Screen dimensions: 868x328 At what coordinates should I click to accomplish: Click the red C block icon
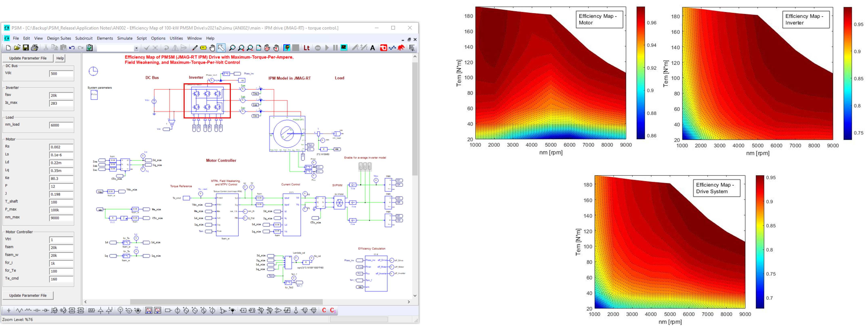click(324, 310)
